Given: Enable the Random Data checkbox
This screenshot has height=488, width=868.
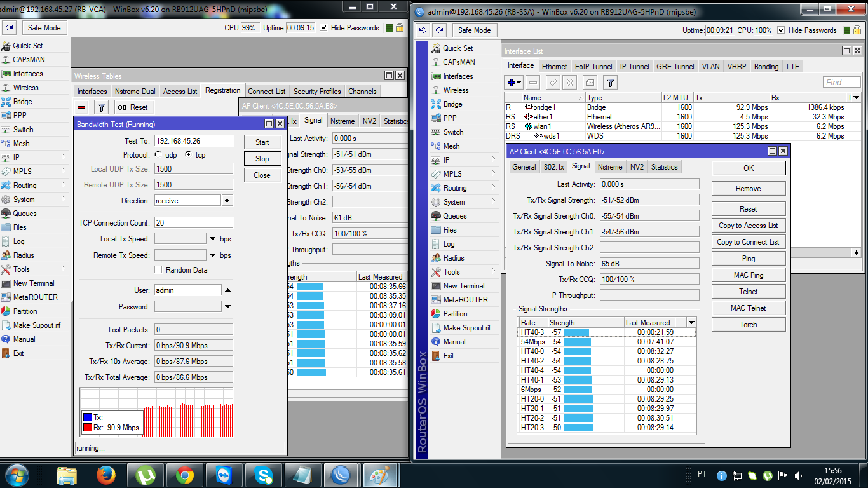Looking at the screenshot, I should 159,270.
